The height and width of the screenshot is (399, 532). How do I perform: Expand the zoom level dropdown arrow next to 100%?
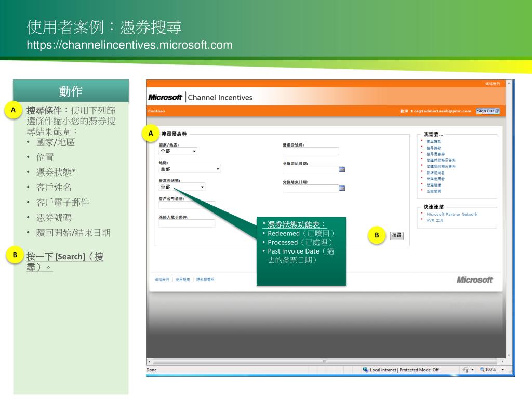[x=503, y=370]
